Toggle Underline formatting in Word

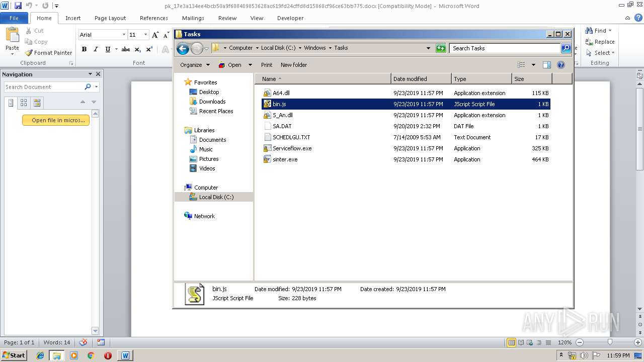[107, 49]
